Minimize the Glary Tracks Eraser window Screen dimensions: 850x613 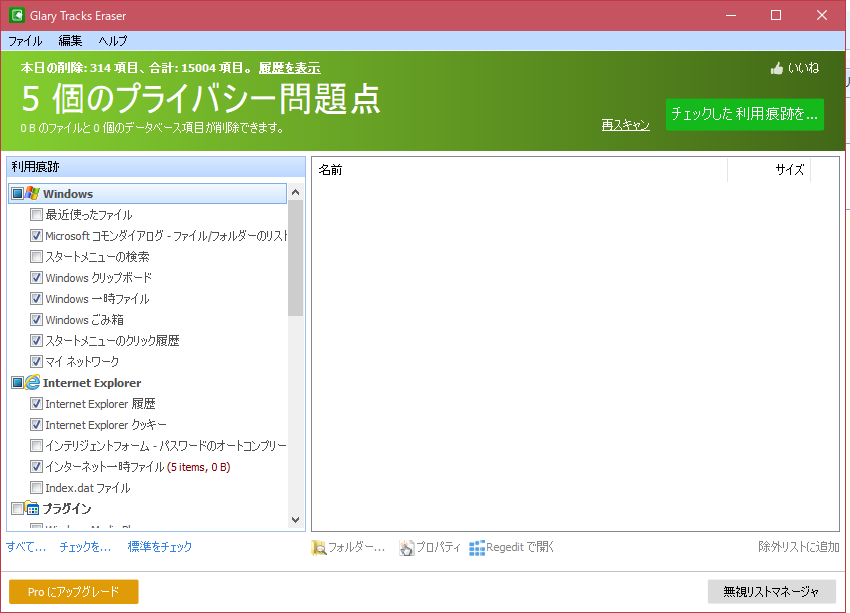(x=731, y=15)
